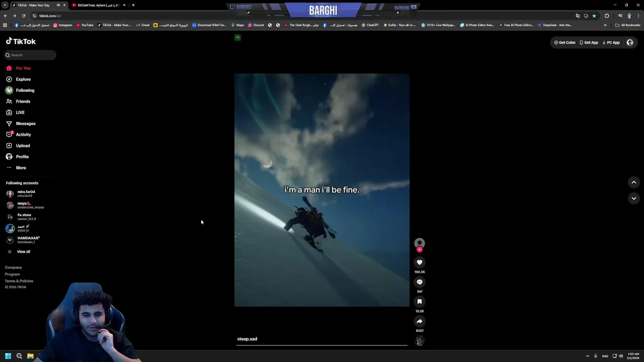This screenshot has height=362, width=644.
Task: Reload the page
Action: (23, 16)
